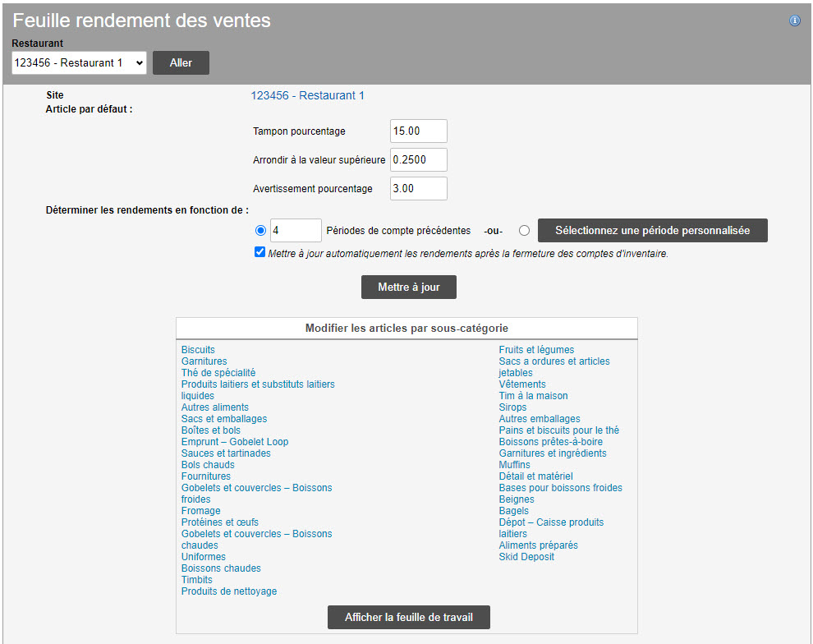Select the previous account periods radio button
This screenshot has width=813, height=644.
pyautogui.click(x=261, y=231)
